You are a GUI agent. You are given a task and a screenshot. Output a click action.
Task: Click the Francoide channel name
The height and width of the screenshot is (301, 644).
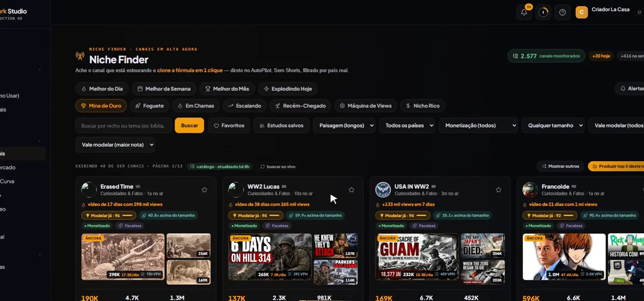(555, 187)
